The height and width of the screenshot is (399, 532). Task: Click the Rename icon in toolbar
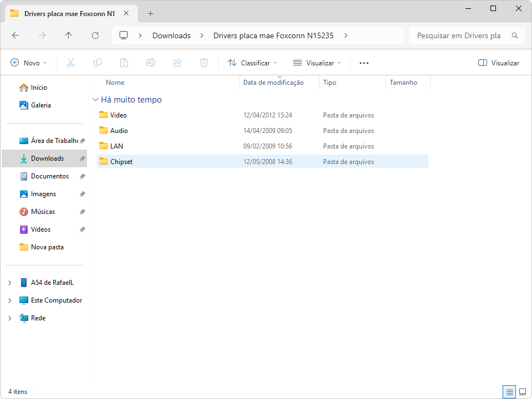tap(151, 63)
